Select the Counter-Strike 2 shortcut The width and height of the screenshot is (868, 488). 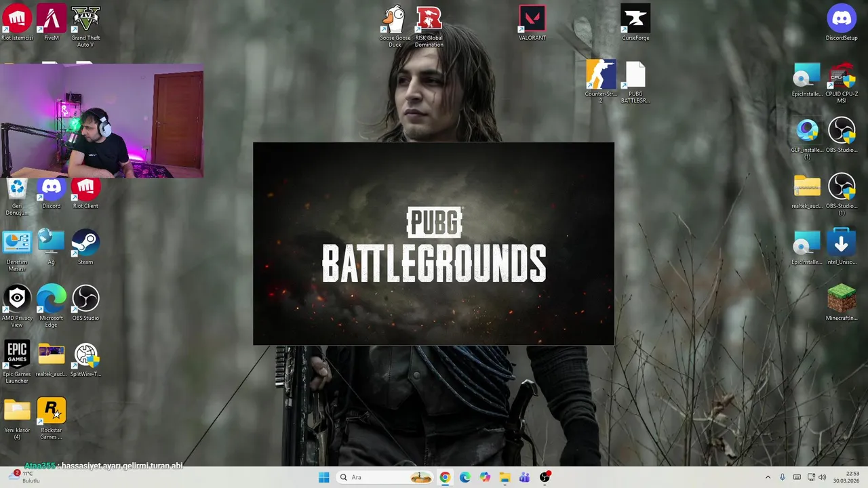pyautogui.click(x=601, y=82)
